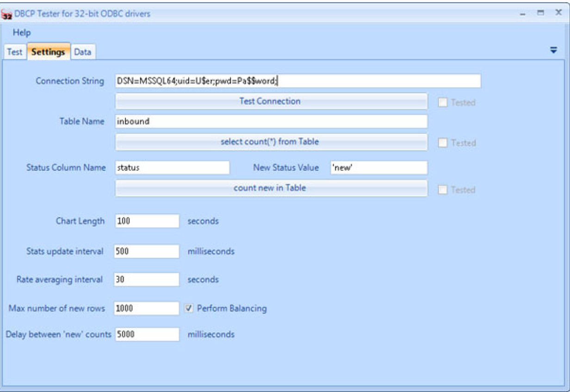Image resolution: width=570 pixels, height=392 pixels.
Task: Minimize the DBCP Tester window
Action: coord(523,14)
